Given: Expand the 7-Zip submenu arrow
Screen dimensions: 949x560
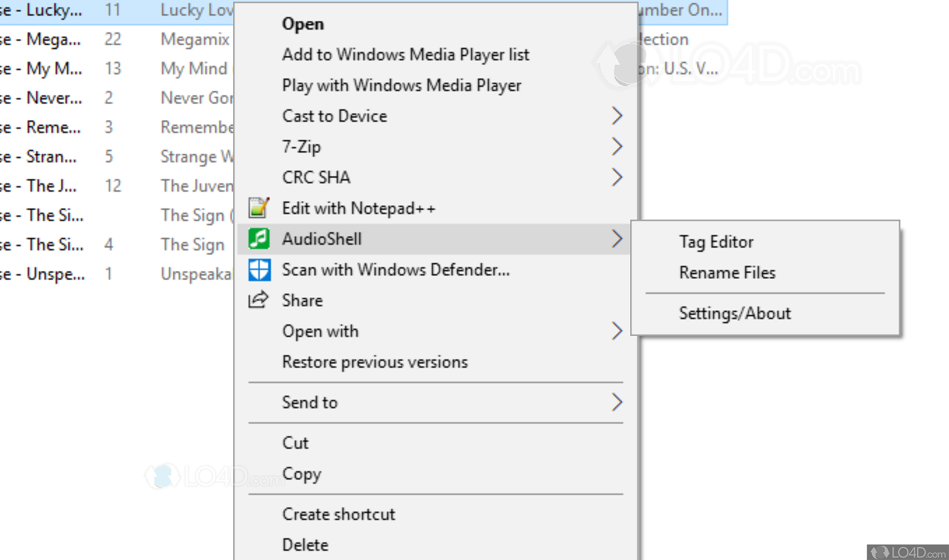Looking at the screenshot, I should 616,146.
